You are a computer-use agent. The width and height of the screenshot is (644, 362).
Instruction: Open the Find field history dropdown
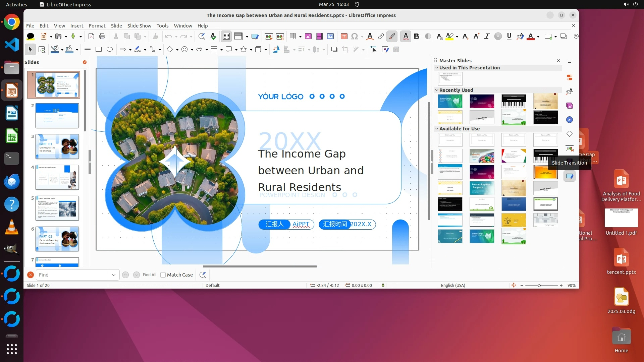pos(114,275)
